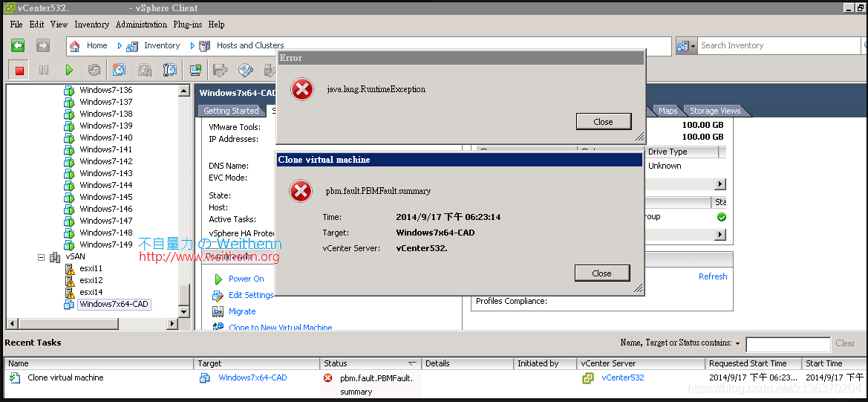The height and width of the screenshot is (402, 868).
Task: Click the Suspend pause toolbar icon
Action: (44, 71)
